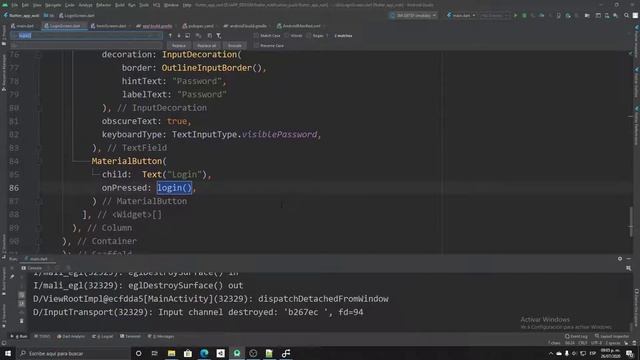Enable the Preserve Case checkbox
This screenshot has height=360, width=640.
(256, 45)
